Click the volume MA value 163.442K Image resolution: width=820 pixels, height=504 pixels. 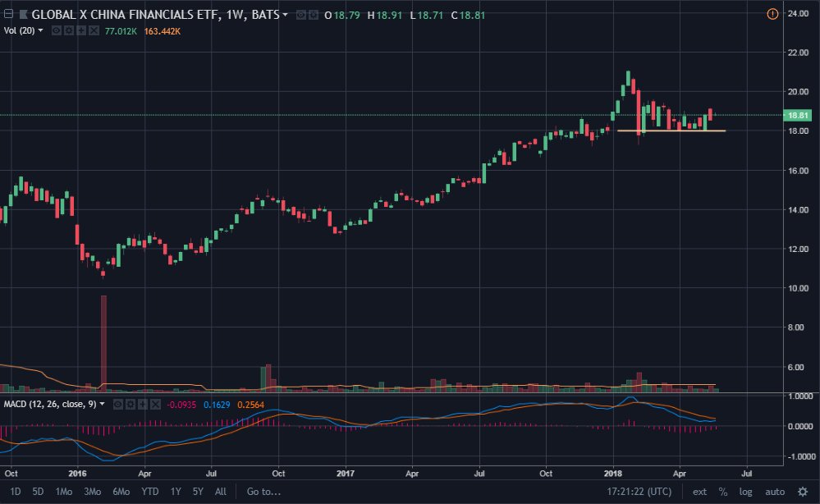[x=163, y=31]
